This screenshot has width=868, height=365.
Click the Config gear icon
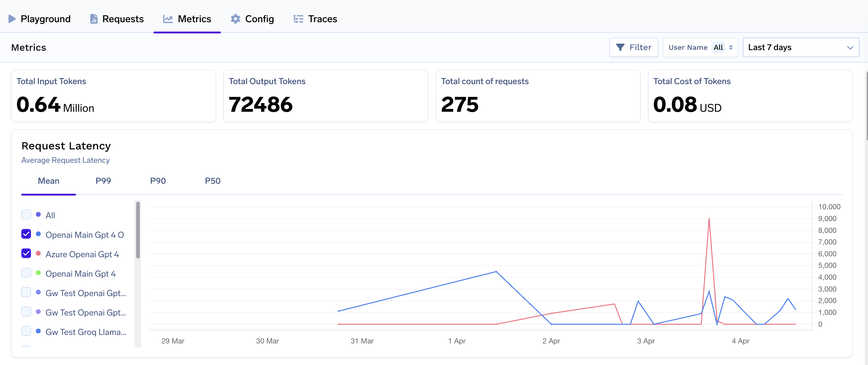(236, 19)
